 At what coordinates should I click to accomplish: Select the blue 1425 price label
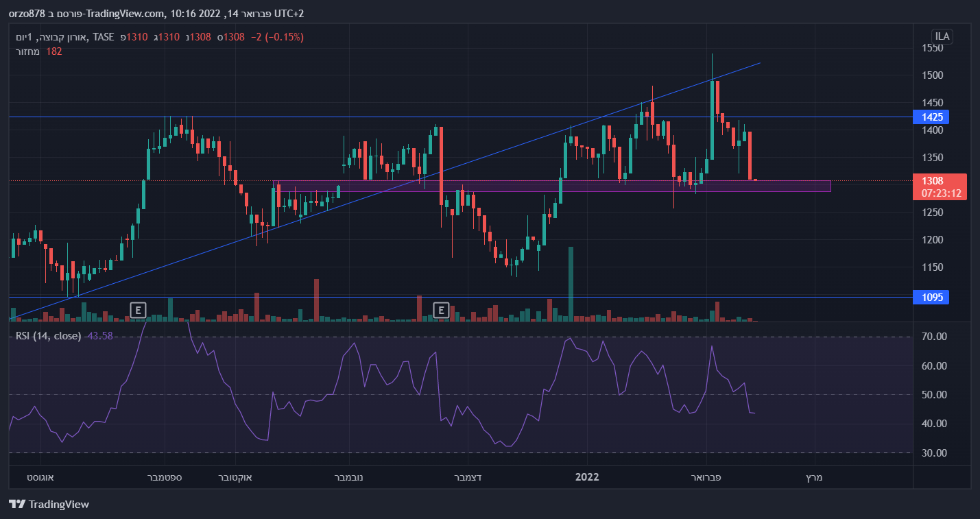click(931, 117)
